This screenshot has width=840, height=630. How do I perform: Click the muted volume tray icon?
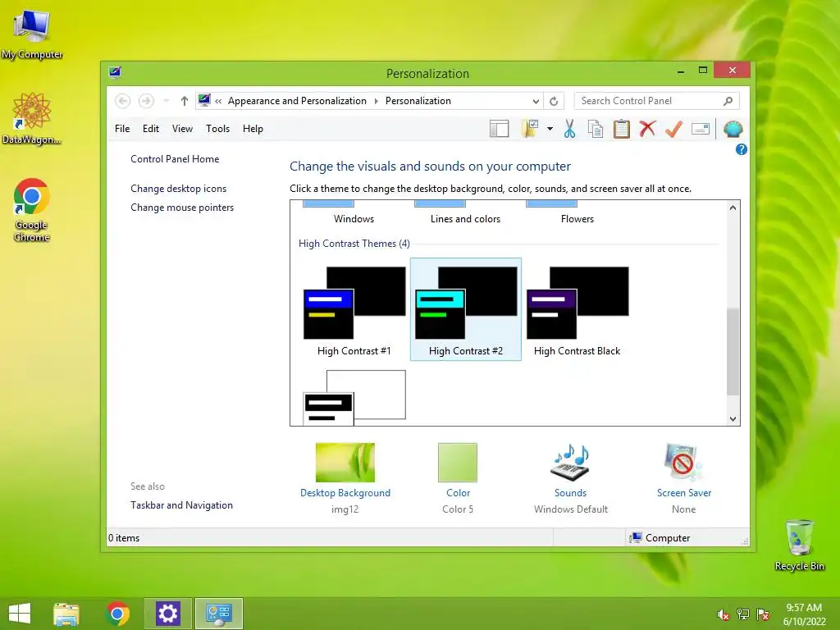(x=724, y=614)
